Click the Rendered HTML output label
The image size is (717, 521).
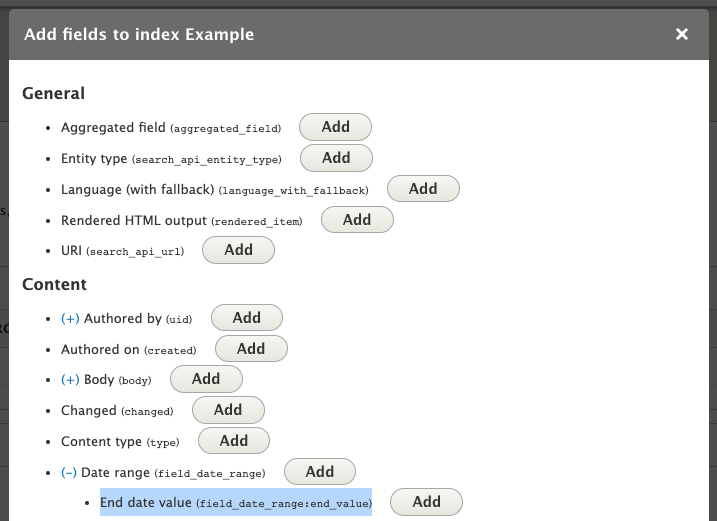(x=182, y=220)
